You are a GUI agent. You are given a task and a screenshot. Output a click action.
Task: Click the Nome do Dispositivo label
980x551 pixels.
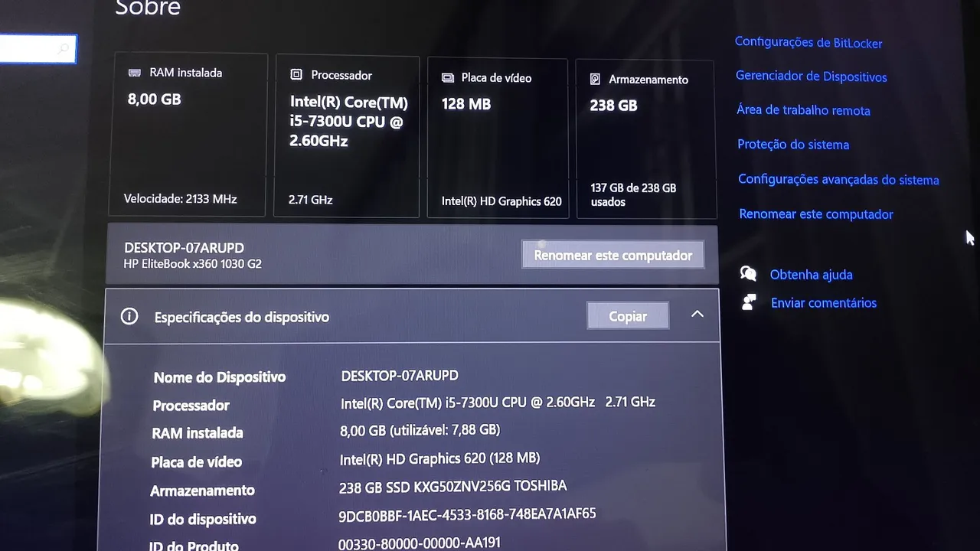(220, 377)
